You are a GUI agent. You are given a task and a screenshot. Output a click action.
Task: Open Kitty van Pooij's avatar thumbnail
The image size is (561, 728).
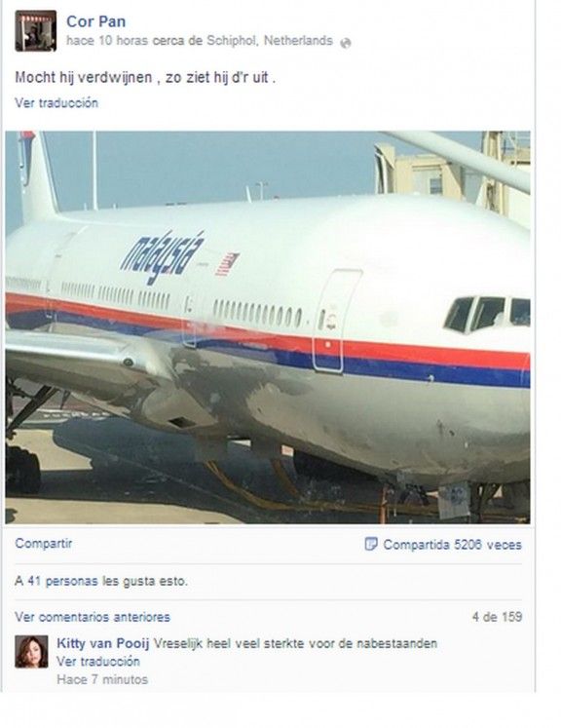pyautogui.click(x=31, y=652)
